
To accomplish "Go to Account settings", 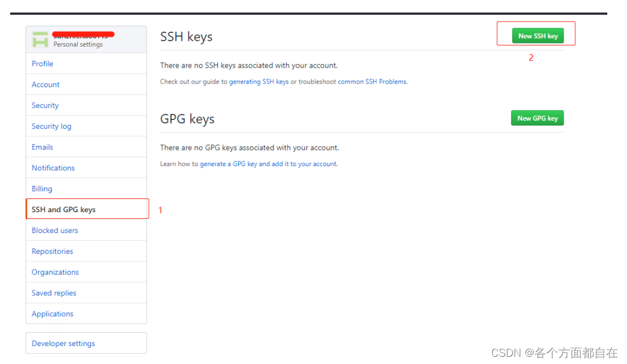I will (45, 84).
